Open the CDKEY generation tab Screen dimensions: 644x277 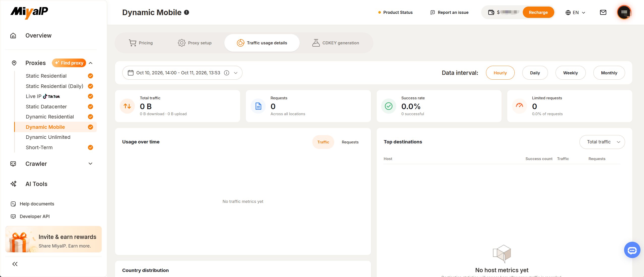point(335,43)
